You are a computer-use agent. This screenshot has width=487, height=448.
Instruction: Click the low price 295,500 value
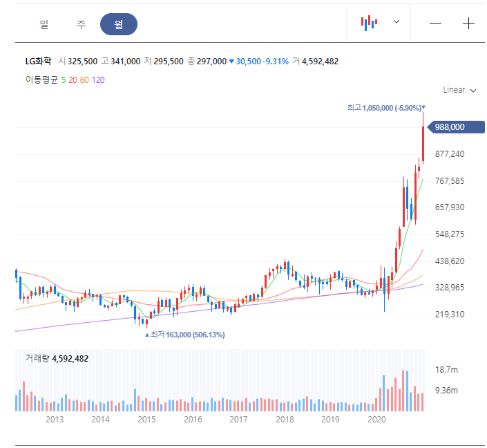click(x=169, y=62)
